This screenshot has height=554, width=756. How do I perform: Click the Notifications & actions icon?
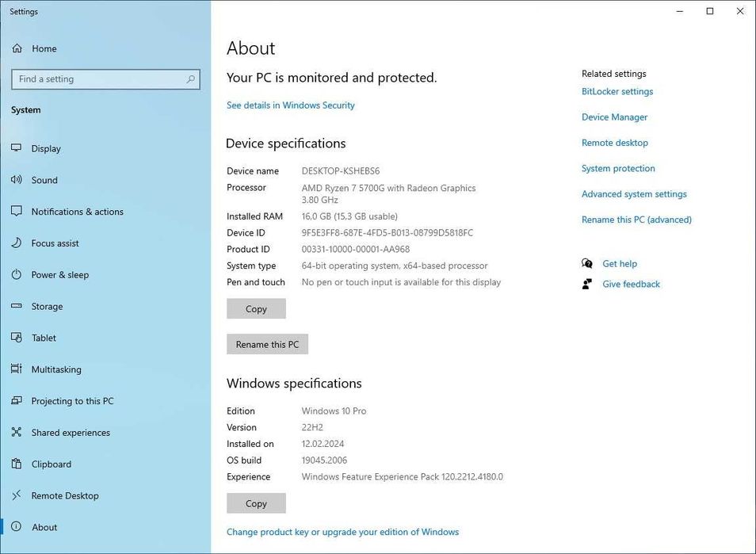17,211
